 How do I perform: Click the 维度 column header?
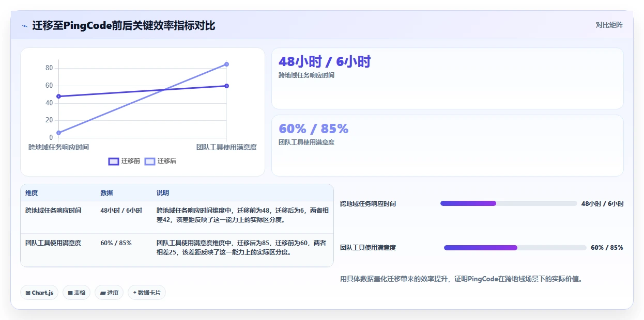[x=32, y=193]
